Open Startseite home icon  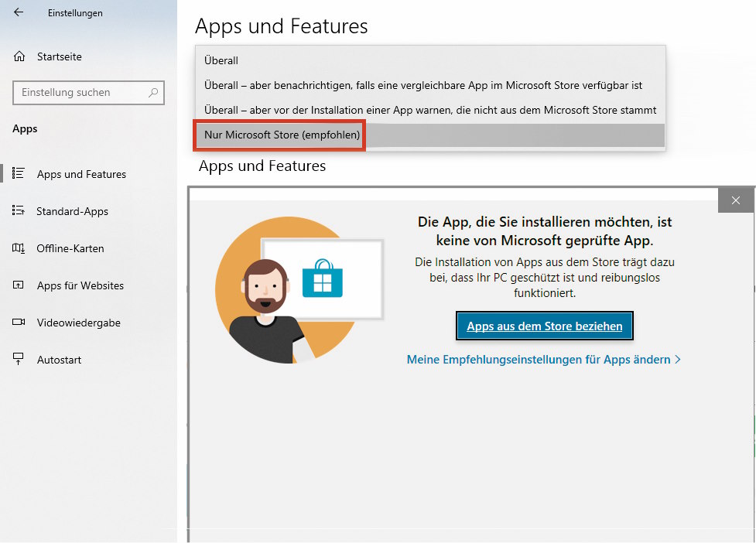pos(19,56)
